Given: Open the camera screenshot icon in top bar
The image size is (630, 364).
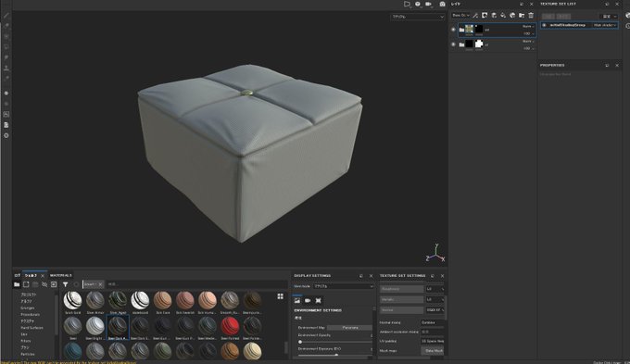Looking at the screenshot, I should click(442, 4).
